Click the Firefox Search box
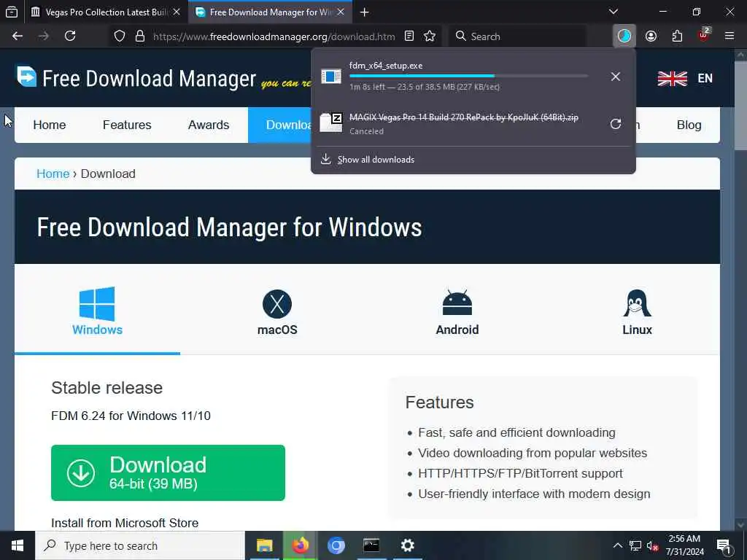This screenshot has height=560, width=747. [x=517, y=36]
